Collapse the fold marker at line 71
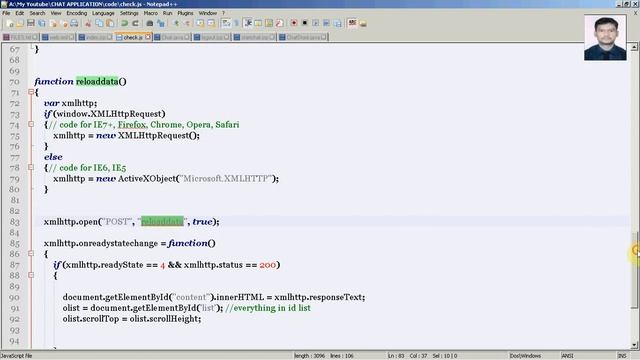Image resolution: width=640 pixels, height=360 pixels. click(31, 92)
